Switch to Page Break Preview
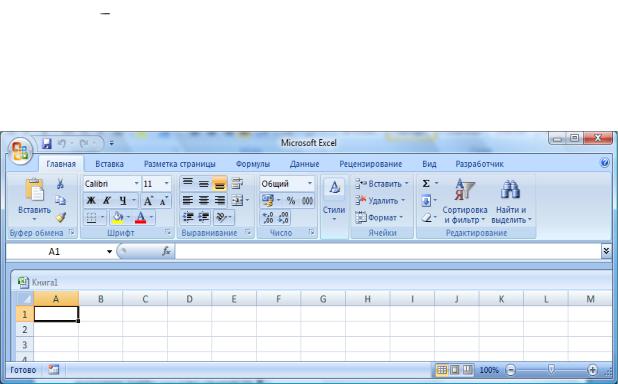 (x=467, y=370)
